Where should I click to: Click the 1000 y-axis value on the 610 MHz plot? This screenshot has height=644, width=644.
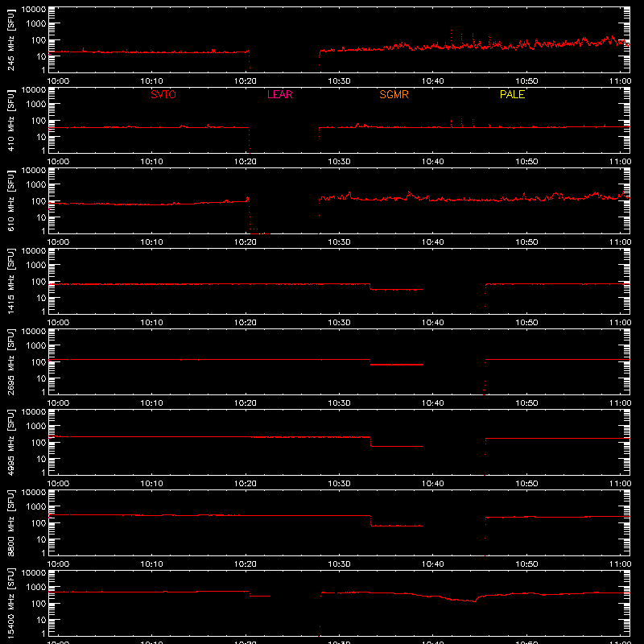36,185
